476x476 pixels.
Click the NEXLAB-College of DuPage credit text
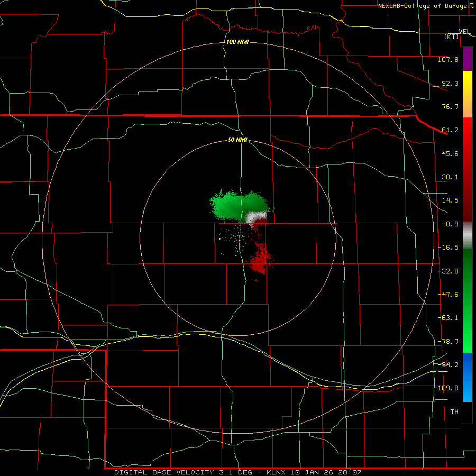pyautogui.click(x=422, y=6)
